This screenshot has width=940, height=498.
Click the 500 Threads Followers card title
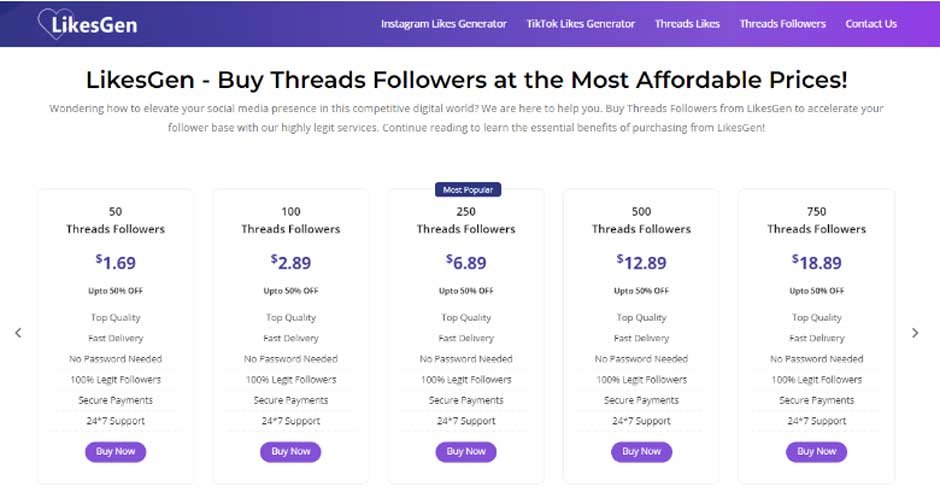pos(641,220)
